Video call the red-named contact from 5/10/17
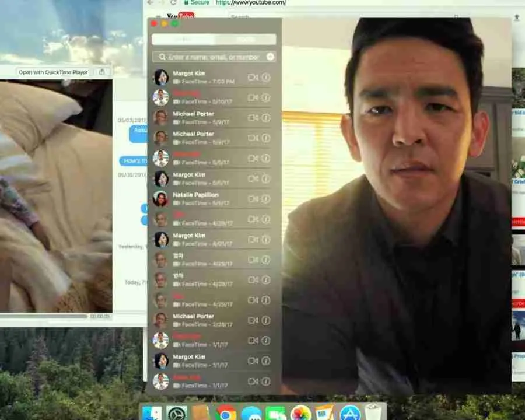525x420 pixels. (x=253, y=97)
